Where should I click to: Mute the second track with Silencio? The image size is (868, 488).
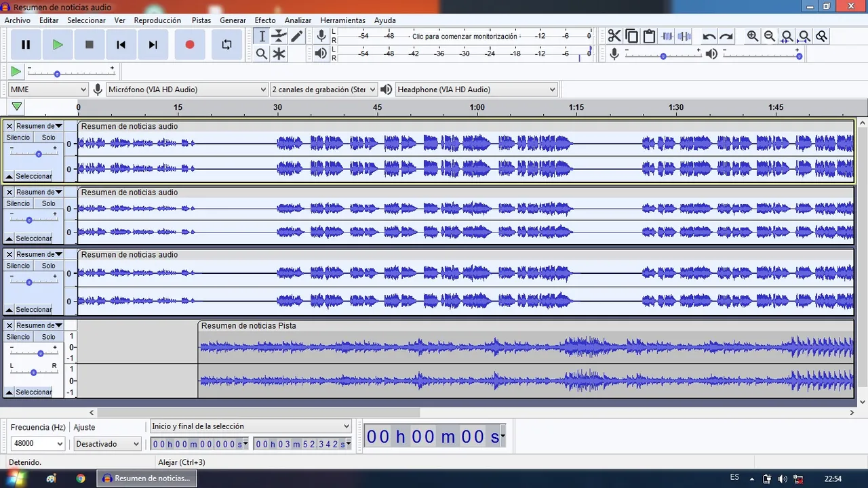click(x=18, y=203)
